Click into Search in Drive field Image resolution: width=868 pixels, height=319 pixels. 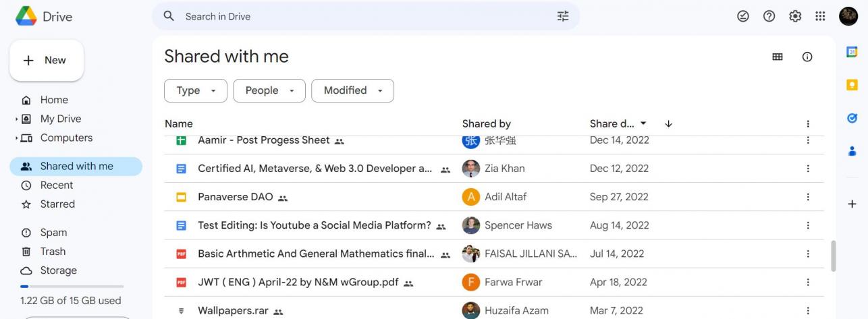(365, 16)
